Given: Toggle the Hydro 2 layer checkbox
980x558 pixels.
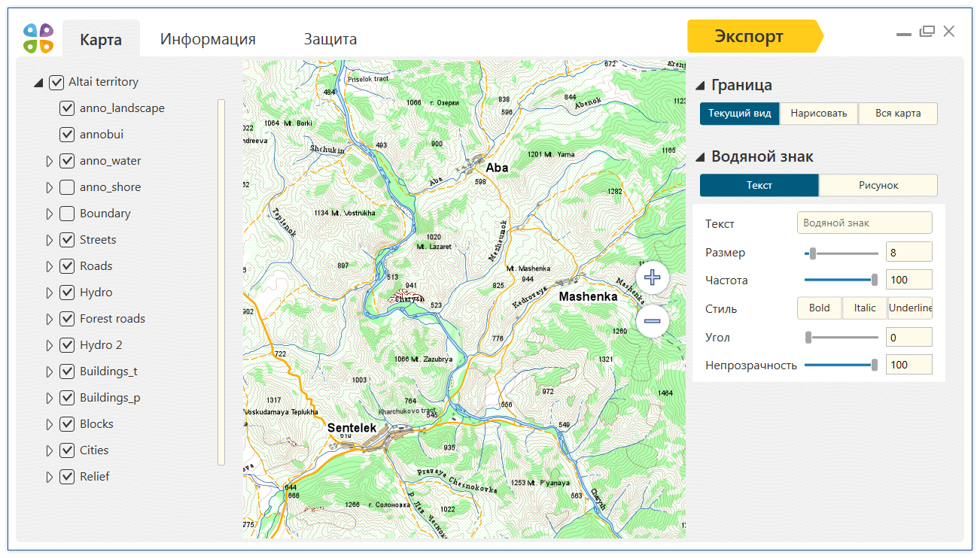Looking at the screenshot, I should point(67,345).
